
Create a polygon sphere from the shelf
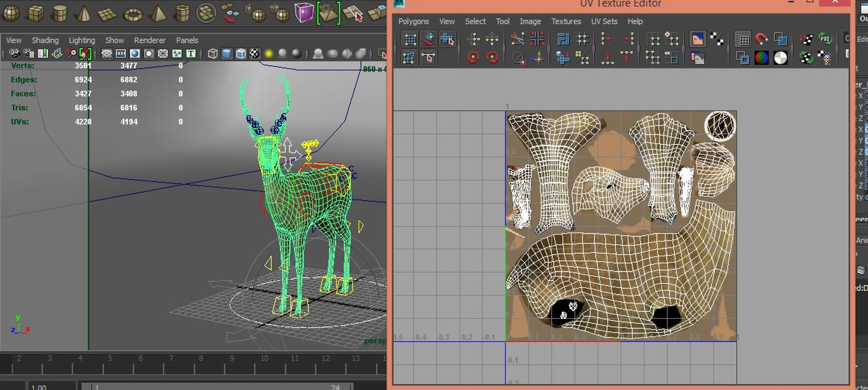pos(11,13)
